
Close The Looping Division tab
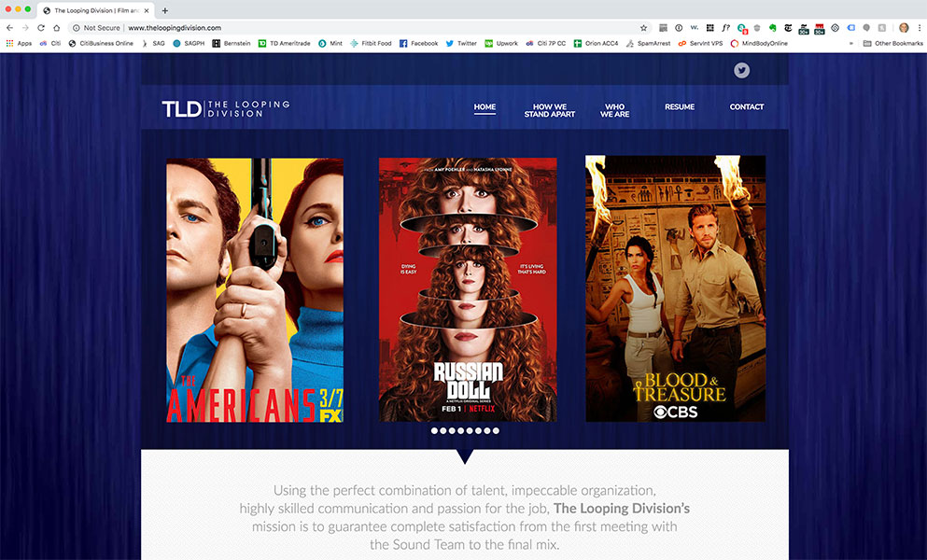(147, 10)
